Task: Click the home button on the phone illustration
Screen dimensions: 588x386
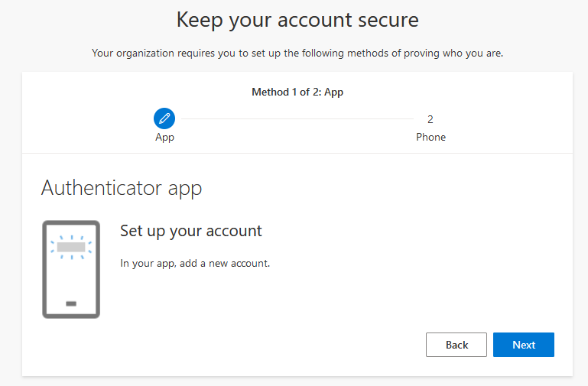Action: click(71, 303)
